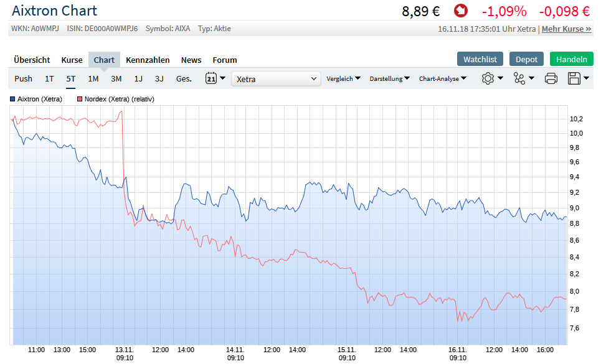Click the Aixtron Chart heading
The height and width of the screenshot is (364, 601).
(54, 11)
